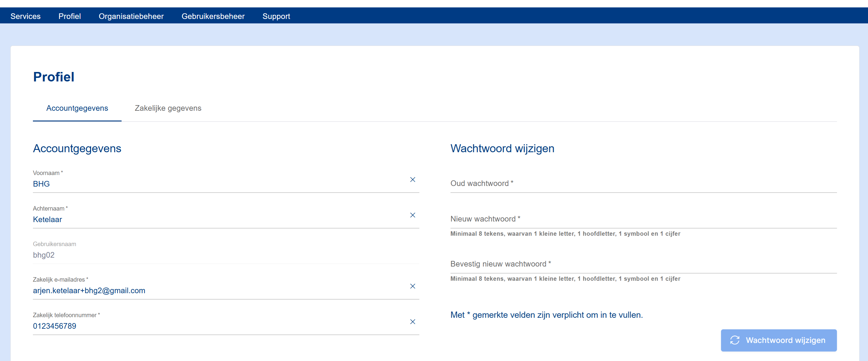This screenshot has height=361, width=868.
Task: Click the Wachtwoord wijzigen button
Action: 779,340
